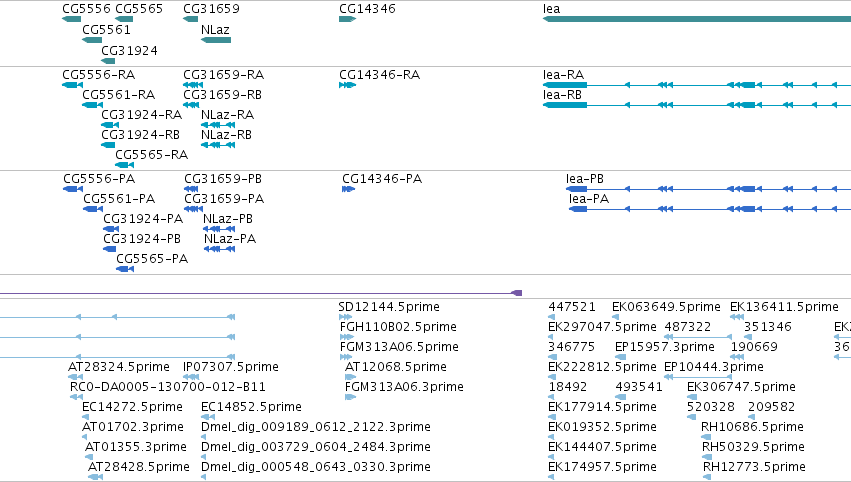Image resolution: width=851 pixels, height=482 pixels.
Task: Click transcript CG31659-RB
Action: 223,94
